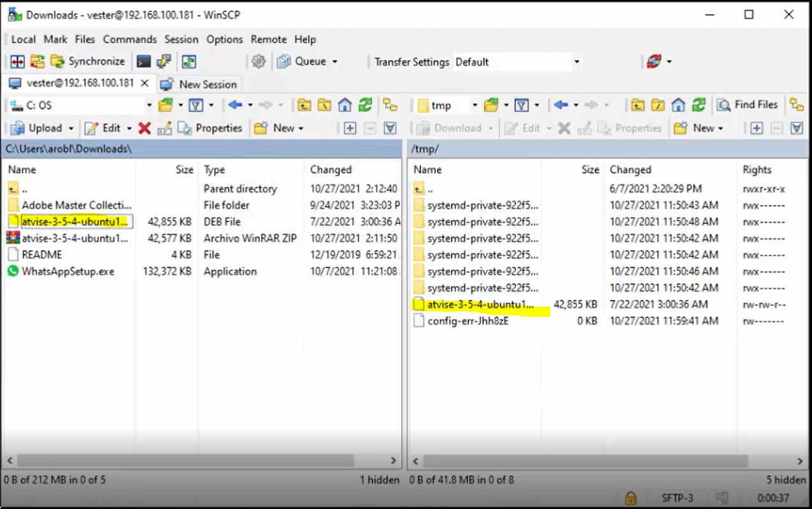Click remote panel Open Directory icon
This screenshot has height=509, width=812.
pyautogui.click(x=491, y=105)
